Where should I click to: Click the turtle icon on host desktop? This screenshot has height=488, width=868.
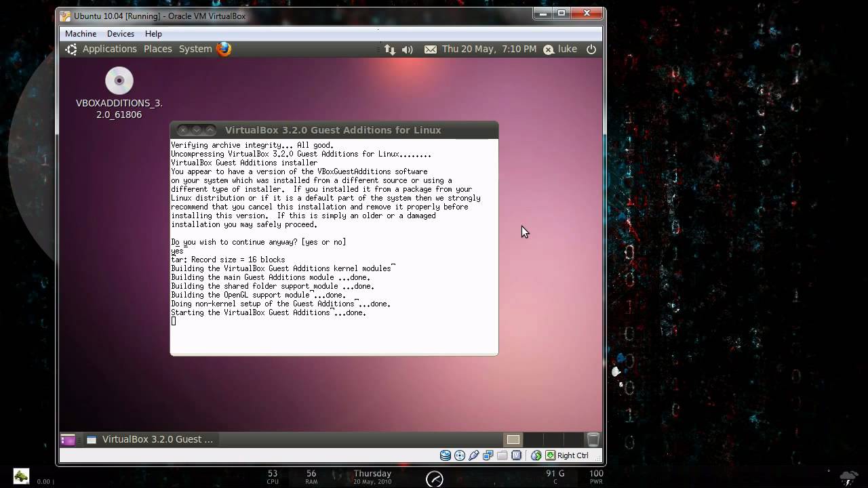(x=21, y=476)
